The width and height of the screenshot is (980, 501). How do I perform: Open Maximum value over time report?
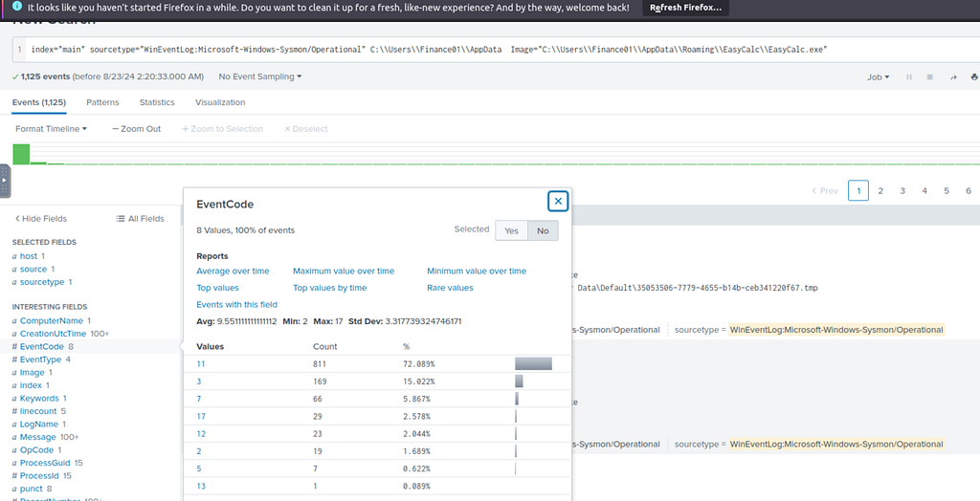(344, 272)
